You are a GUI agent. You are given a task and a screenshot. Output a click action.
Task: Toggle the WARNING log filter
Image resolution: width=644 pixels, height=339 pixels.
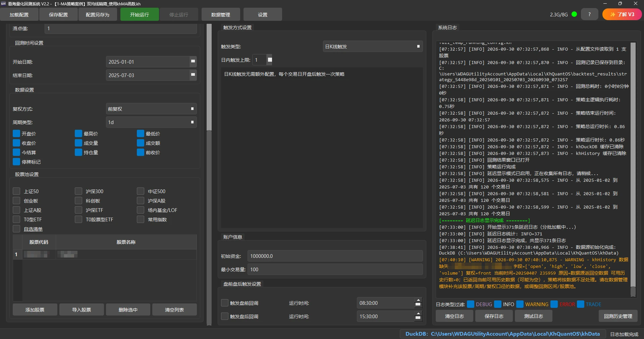pos(520,304)
